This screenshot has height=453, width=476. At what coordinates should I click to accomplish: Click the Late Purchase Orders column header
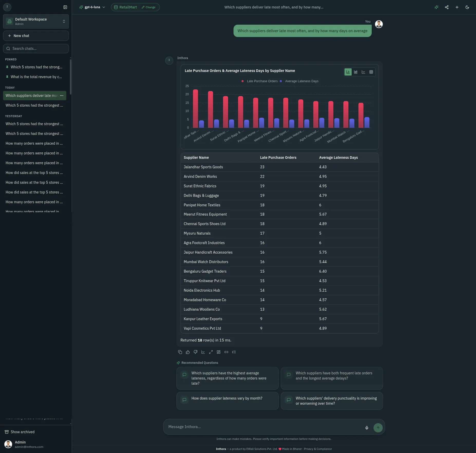[x=278, y=158]
